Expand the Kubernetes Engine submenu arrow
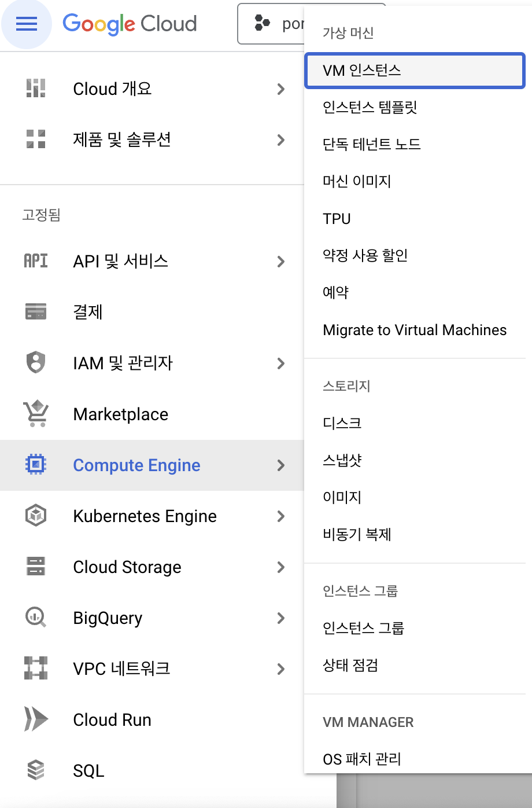This screenshot has width=532, height=808. (x=281, y=516)
